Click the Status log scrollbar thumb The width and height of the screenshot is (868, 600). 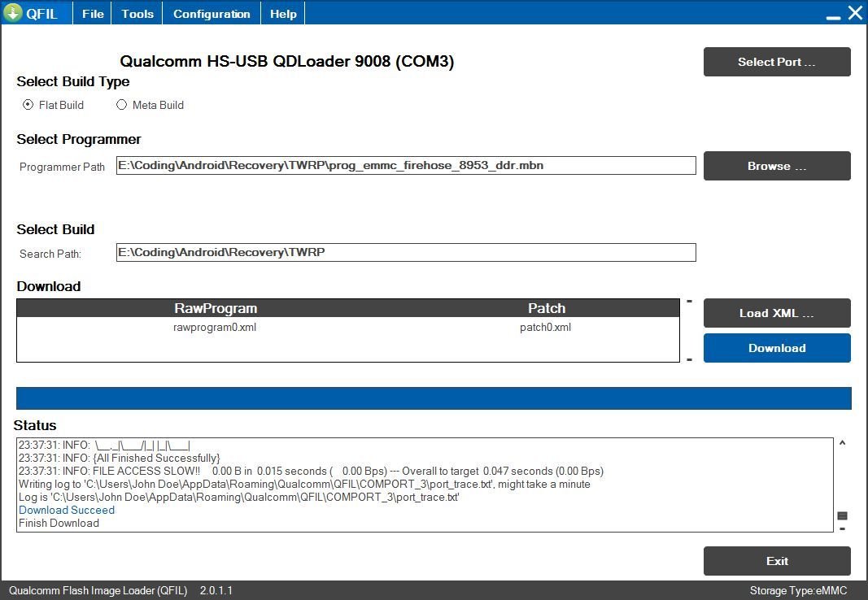(842, 516)
